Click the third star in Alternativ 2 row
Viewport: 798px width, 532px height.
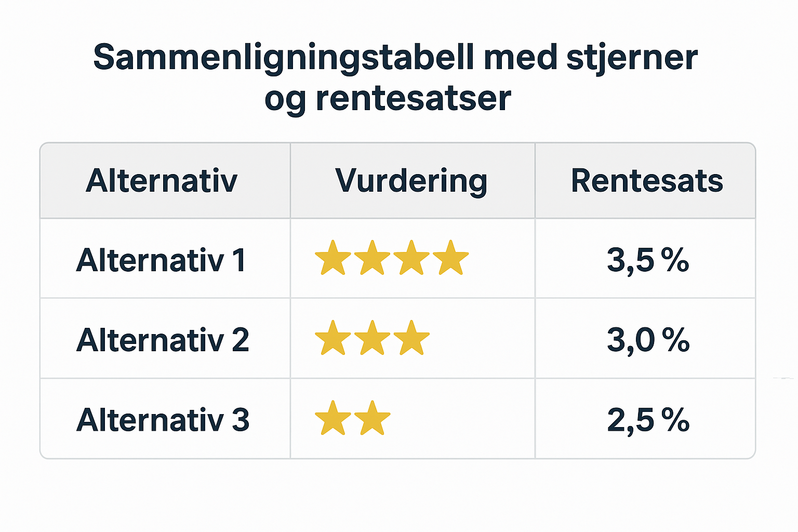[411, 339]
